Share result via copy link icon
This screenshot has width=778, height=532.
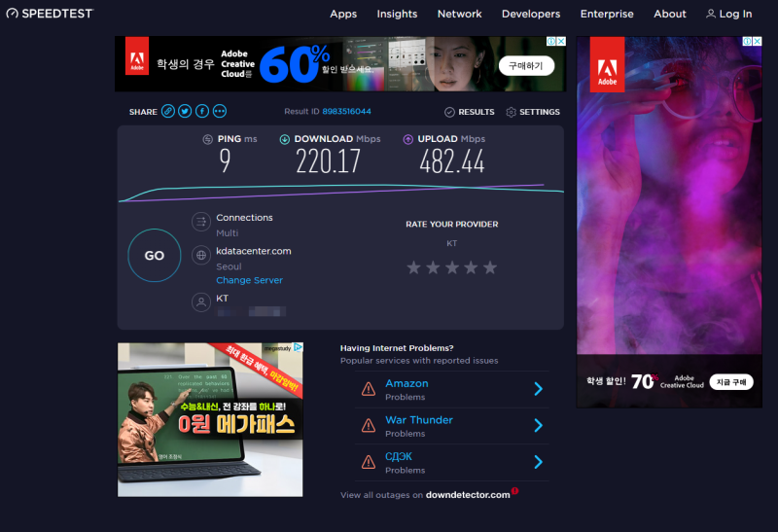(168, 111)
